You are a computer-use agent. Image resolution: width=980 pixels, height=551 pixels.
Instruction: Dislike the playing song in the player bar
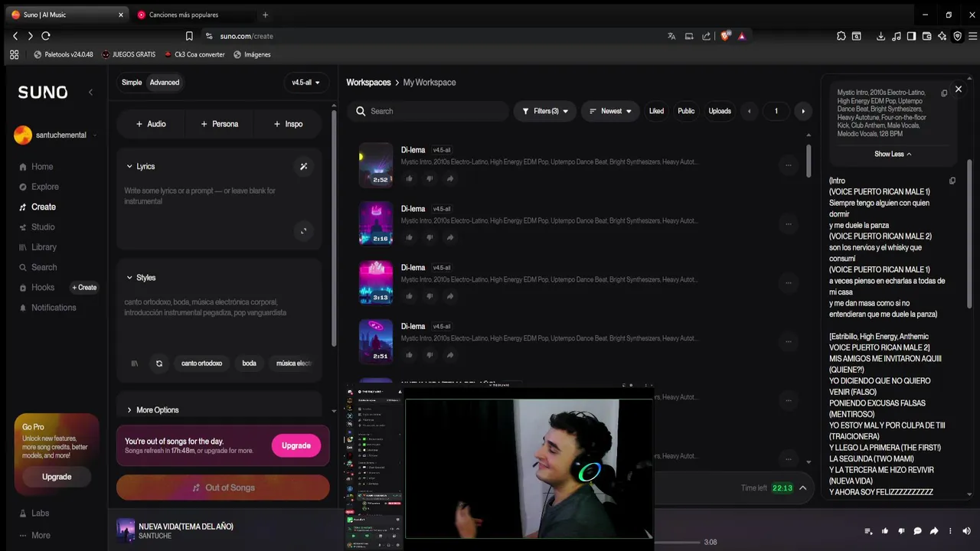click(x=901, y=531)
